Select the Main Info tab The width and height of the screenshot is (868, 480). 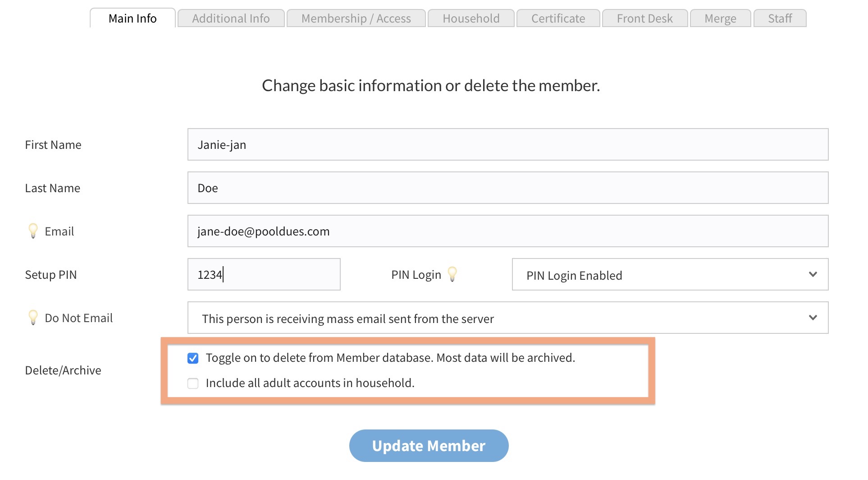click(x=132, y=18)
